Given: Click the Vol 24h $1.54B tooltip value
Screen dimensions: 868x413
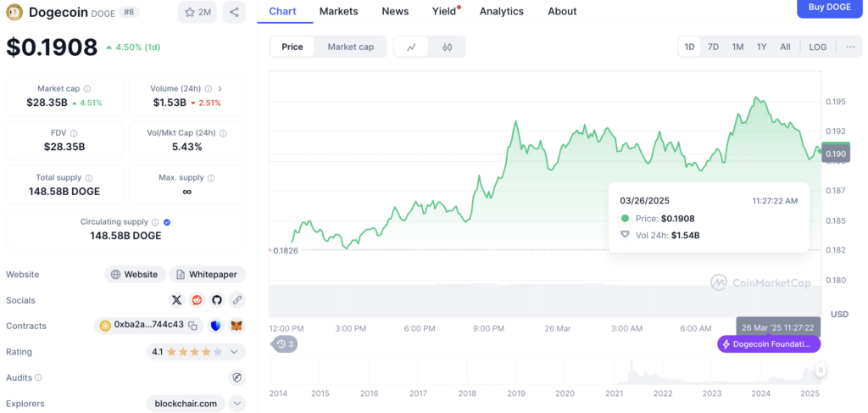Looking at the screenshot, I should coord(685,235).
